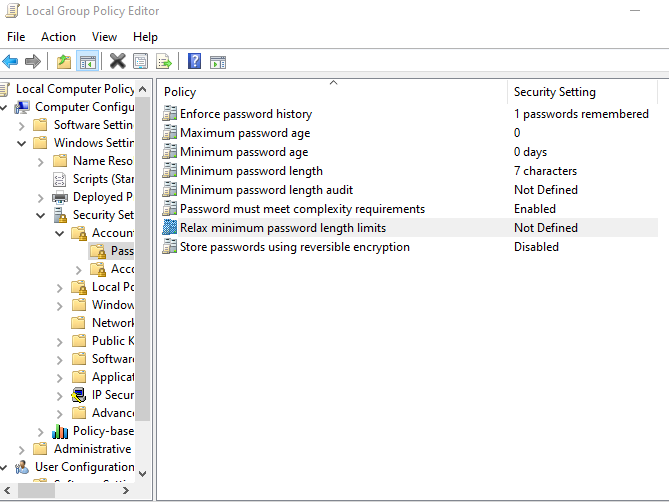The image size is (669, 502).
Task: Select Minimum password length audit row
Action: pos(410,190)
